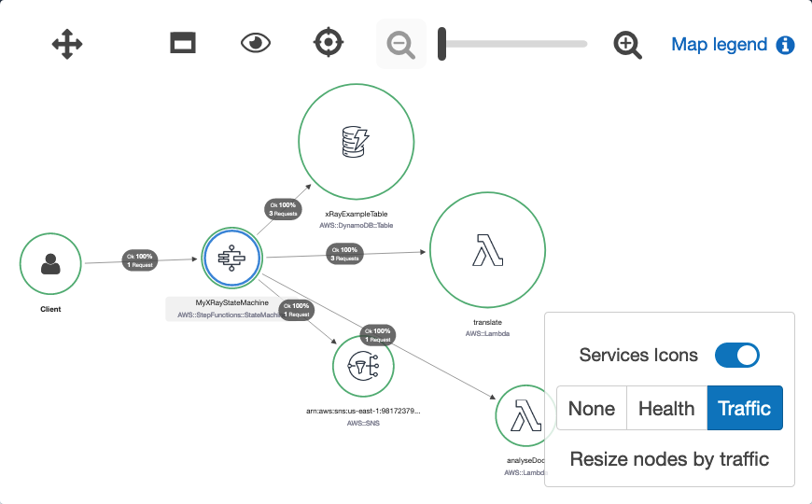
Task: Click the zoom in magnifier
Action: pos(627,45)
